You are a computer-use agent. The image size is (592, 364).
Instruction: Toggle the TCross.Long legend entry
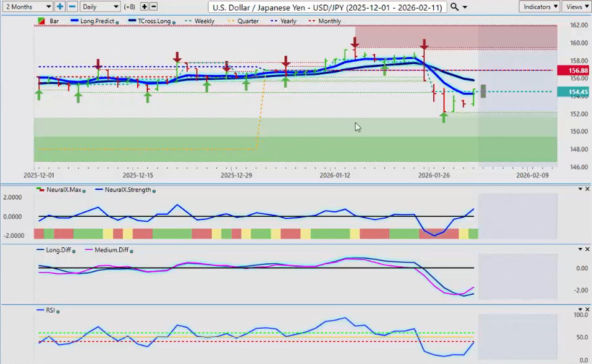153,21
